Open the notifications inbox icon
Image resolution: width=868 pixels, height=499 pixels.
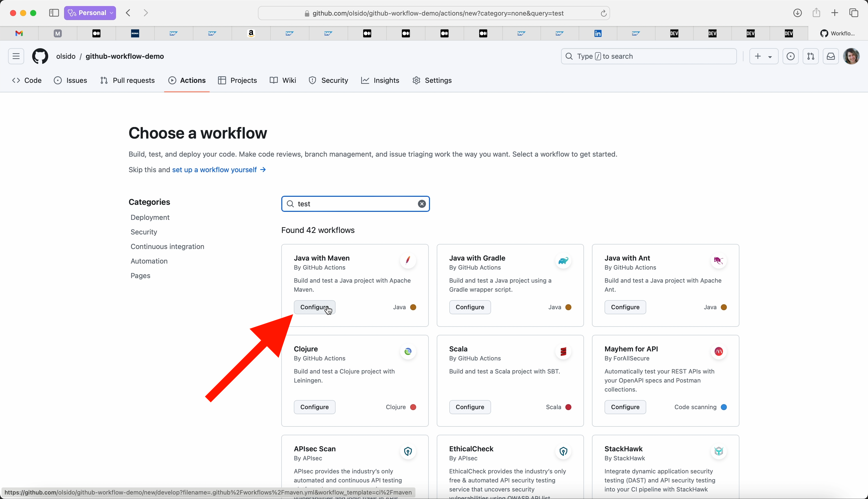[x=831, y=56]
